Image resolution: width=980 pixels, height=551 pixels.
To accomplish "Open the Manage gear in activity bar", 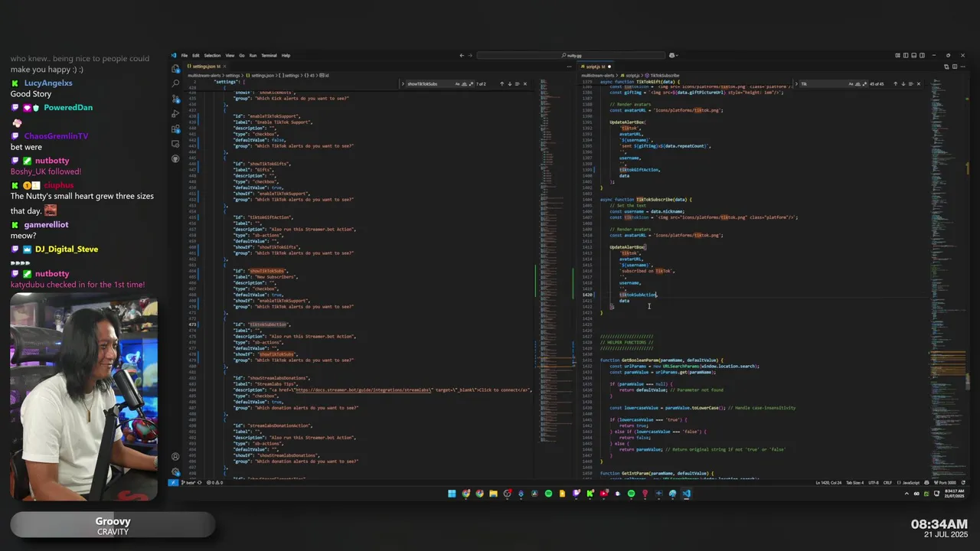I will tap(175, 472).
